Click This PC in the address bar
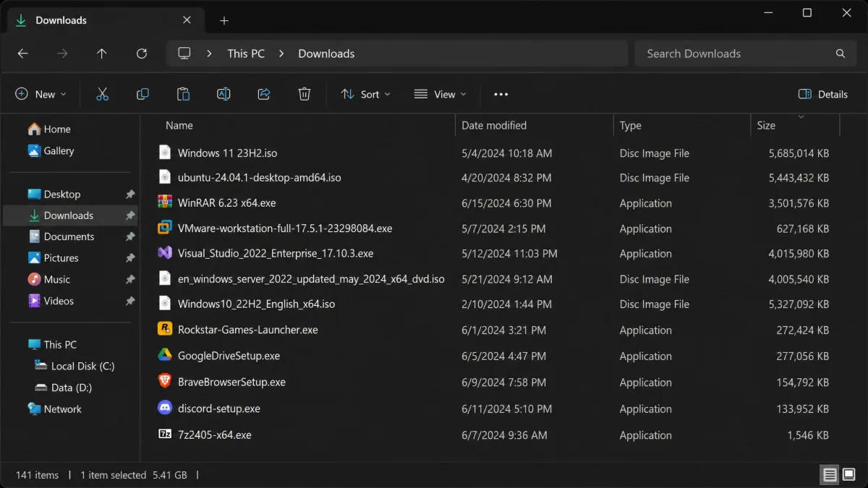This screenshot has height=488, width=868. click(x=246, y=53)
